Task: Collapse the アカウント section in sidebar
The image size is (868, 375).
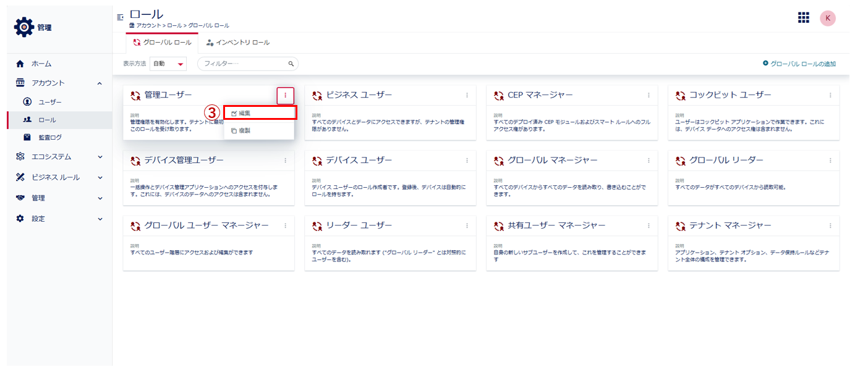Action: click(100, 83)
